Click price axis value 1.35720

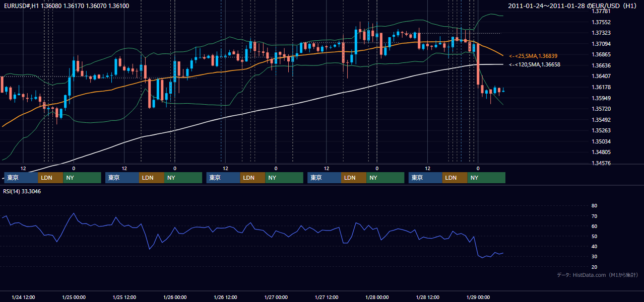(601, 109)
